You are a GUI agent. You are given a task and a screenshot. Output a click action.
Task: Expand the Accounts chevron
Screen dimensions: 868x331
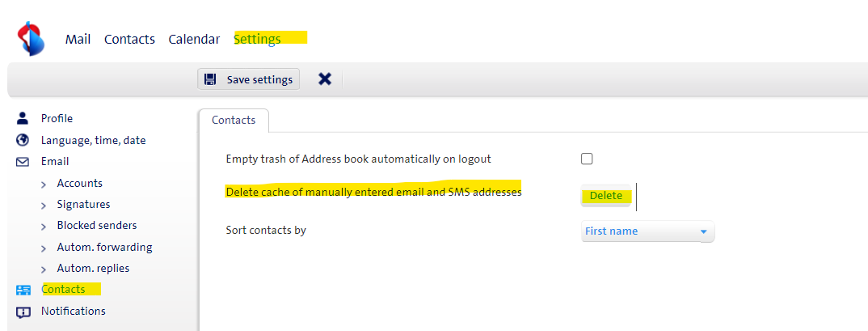tap(44, 184)
